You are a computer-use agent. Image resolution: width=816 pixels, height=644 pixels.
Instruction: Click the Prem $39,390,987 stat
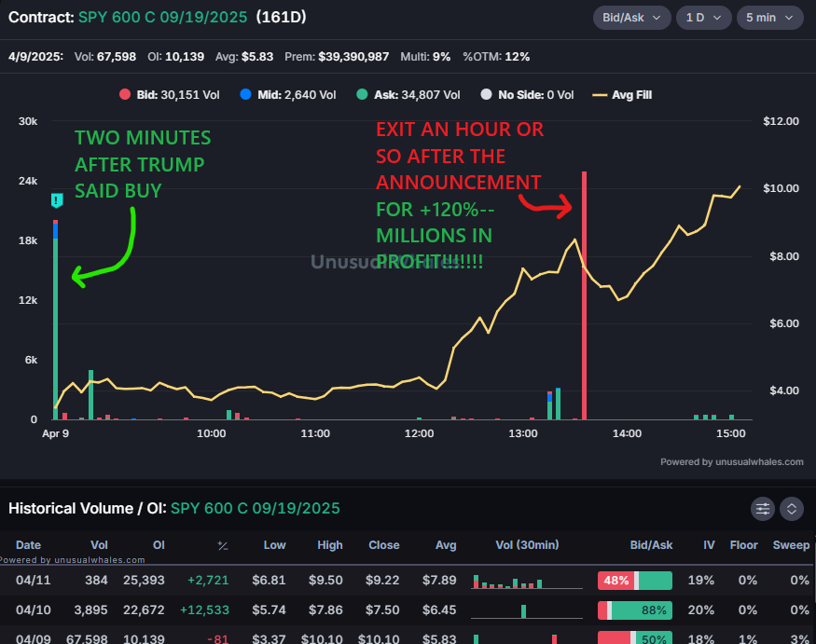[x=337, y=57]
